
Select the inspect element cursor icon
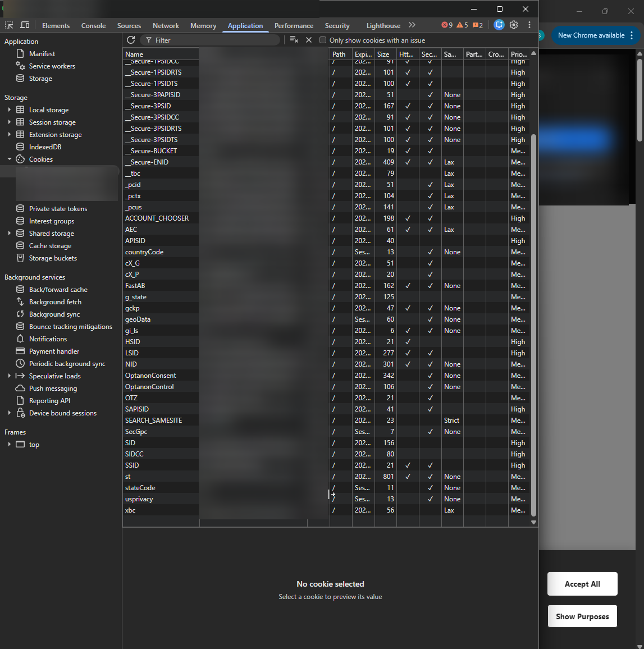[9, 25]
